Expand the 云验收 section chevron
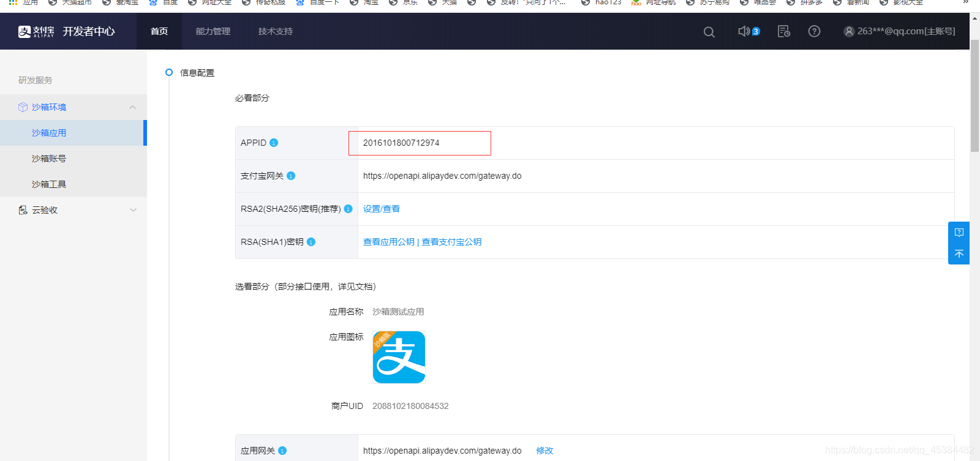 tap(133, 210)
